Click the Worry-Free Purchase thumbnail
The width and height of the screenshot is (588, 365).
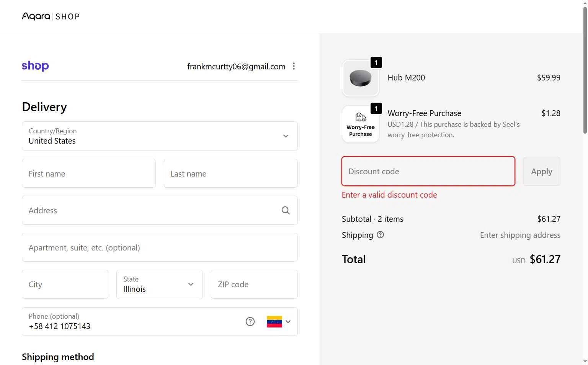click(361, 124)
